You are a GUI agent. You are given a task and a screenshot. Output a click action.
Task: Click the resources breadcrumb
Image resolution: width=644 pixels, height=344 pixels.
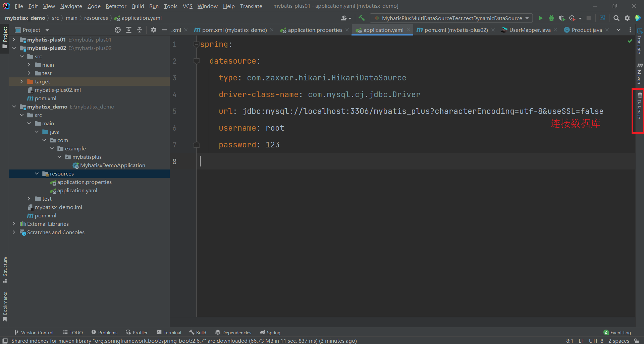(x=96, y=18)
